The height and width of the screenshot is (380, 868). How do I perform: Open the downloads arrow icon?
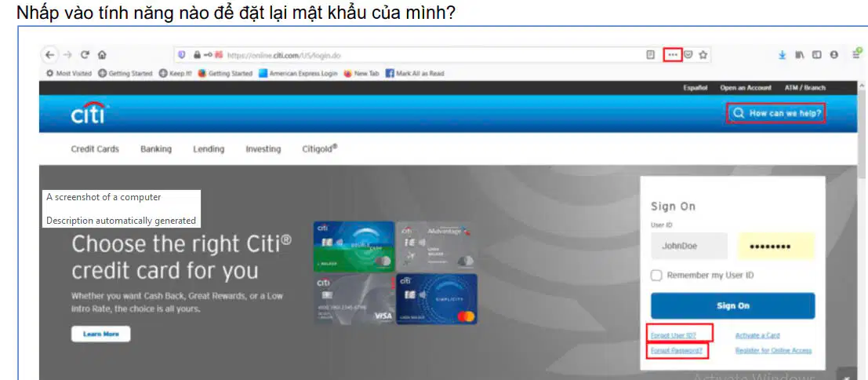pyautogui.click(x=783, y=55)
